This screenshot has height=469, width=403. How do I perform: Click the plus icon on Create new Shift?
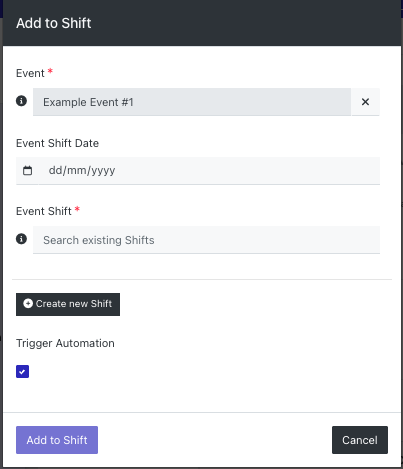pos(28,303)
